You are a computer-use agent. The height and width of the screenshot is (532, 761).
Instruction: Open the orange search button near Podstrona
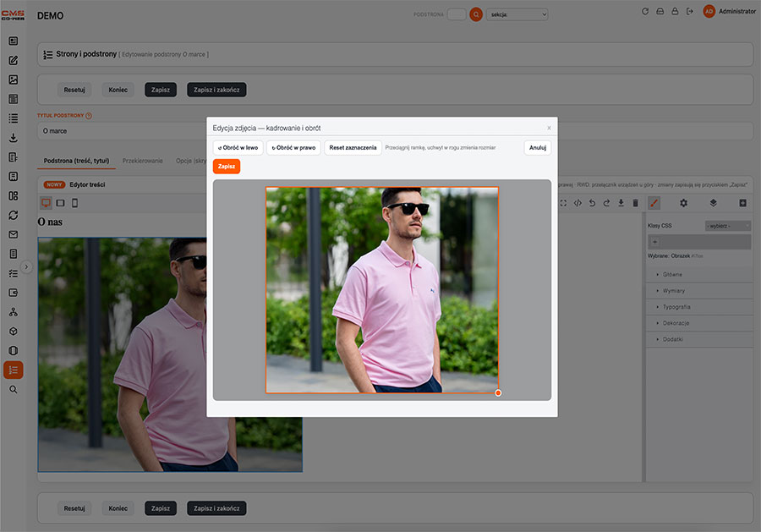click(x=476, y=14)
